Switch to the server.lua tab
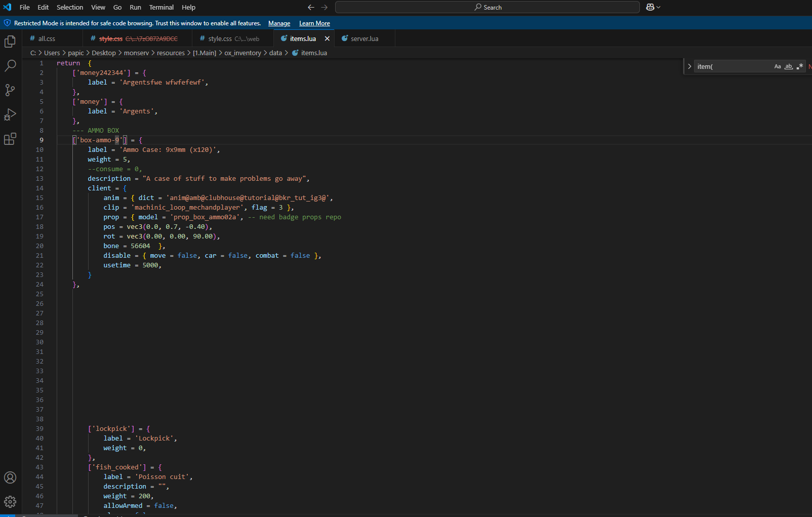Screen dimensions: 812x517 364,38
